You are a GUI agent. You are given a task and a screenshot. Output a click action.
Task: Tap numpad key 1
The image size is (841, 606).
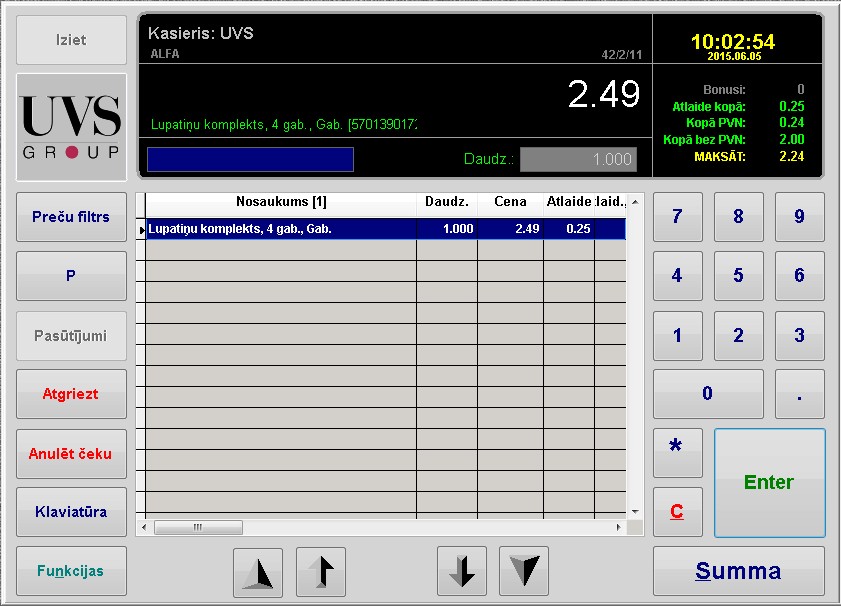pos(677,336)
